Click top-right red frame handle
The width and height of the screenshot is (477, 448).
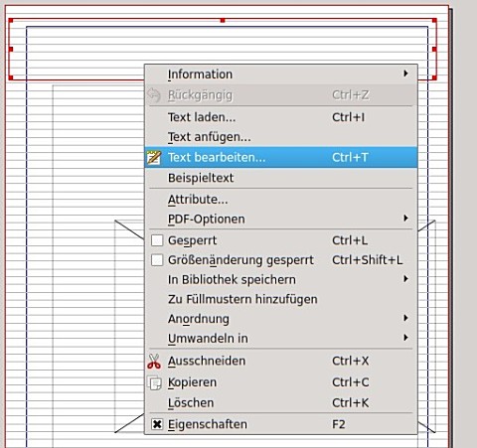click(x=434, y=21)
